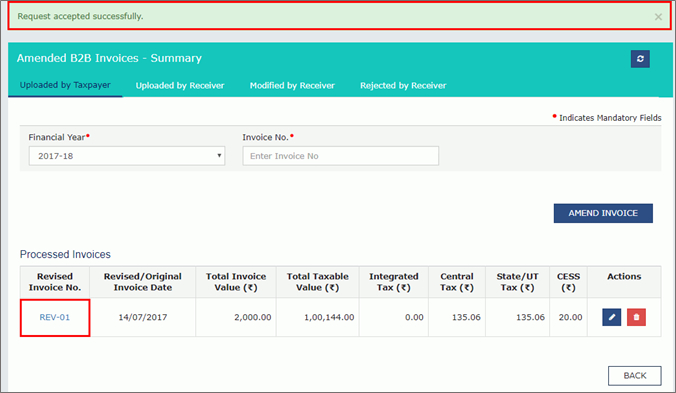Edit invoice REV-01 with the pencil icon
Image resolution: width=676 pixels, height=393 pixels.
tap(611, 317)
